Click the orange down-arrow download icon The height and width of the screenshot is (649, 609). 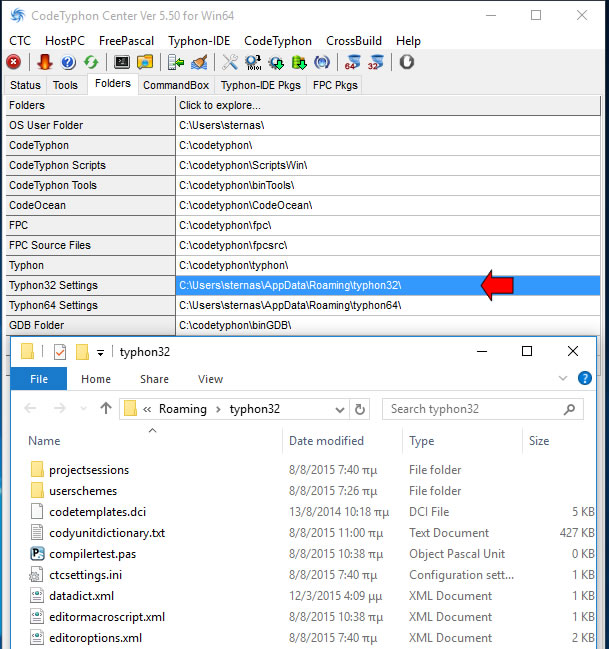point(44,62)
